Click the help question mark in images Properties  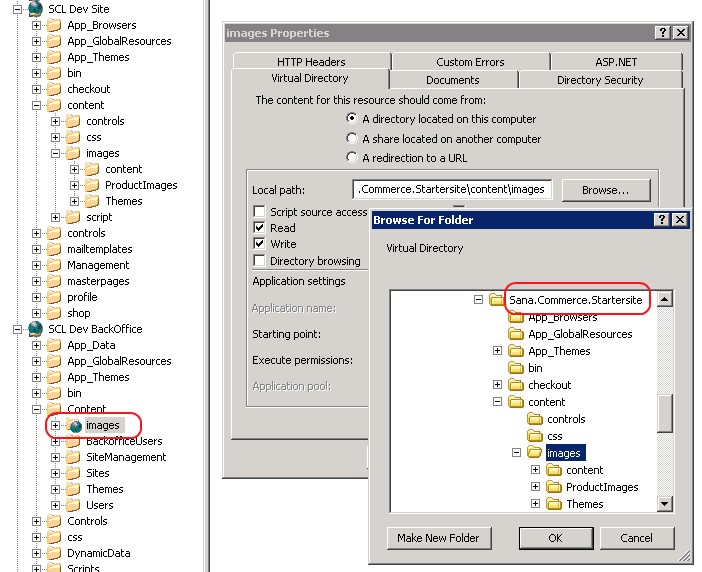pos(663,33)
